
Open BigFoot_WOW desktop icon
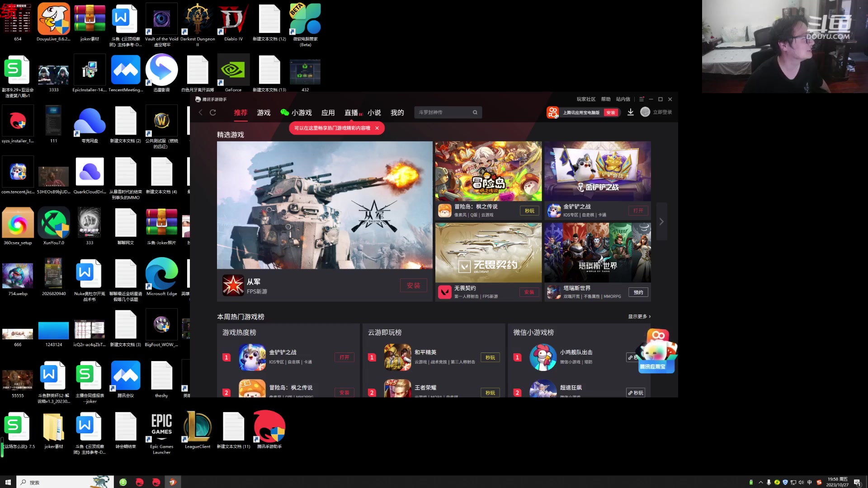[x=161, y=328]
